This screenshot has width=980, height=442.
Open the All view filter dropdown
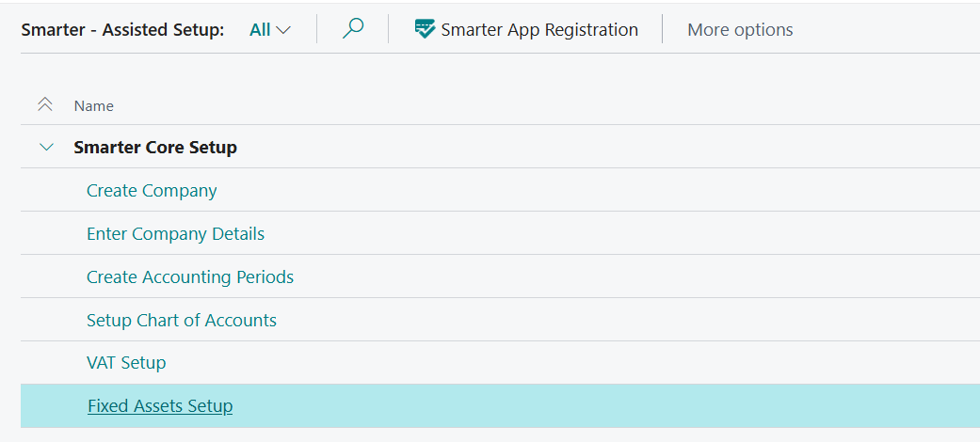tap(270, 30)
